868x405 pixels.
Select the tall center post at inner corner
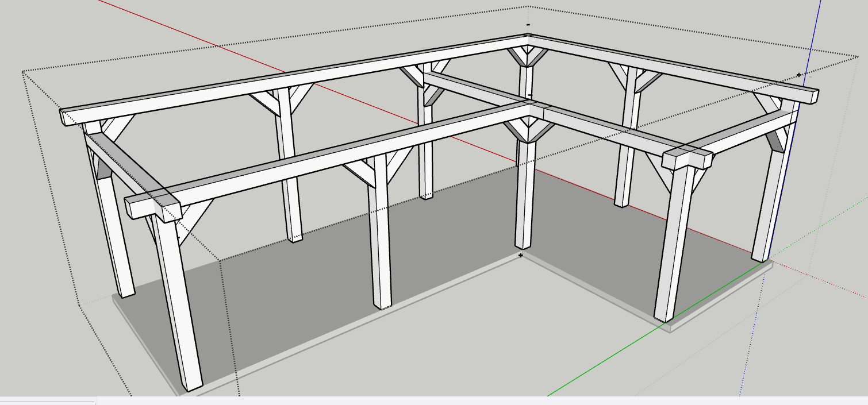coord(524,195)
